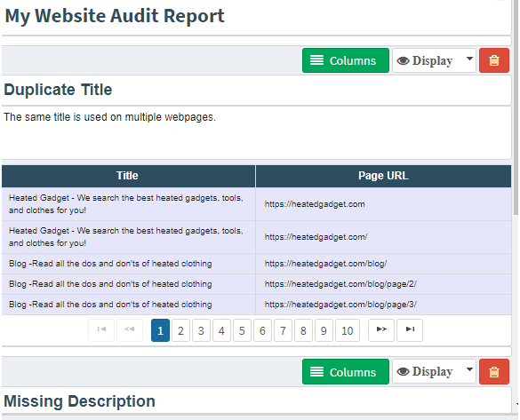Sort by the Page URL column header
The width and height of the screenshot is (520, 420).
383,176
